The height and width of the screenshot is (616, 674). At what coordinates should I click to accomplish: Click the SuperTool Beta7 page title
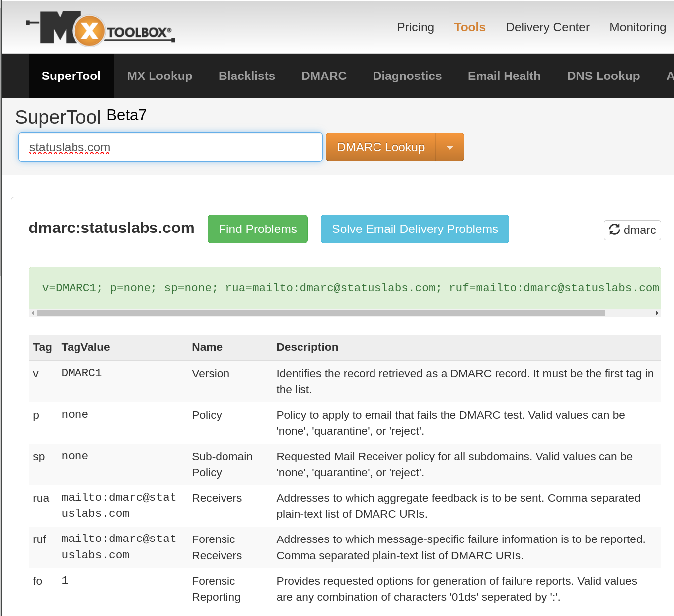81,117
